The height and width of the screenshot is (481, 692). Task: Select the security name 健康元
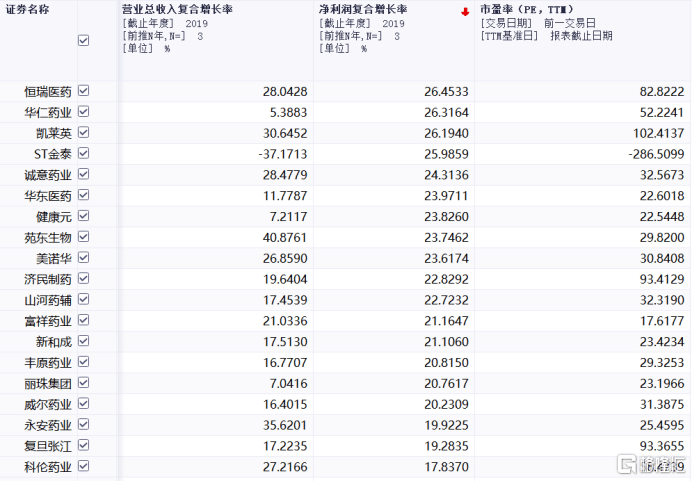coord(54,217)
